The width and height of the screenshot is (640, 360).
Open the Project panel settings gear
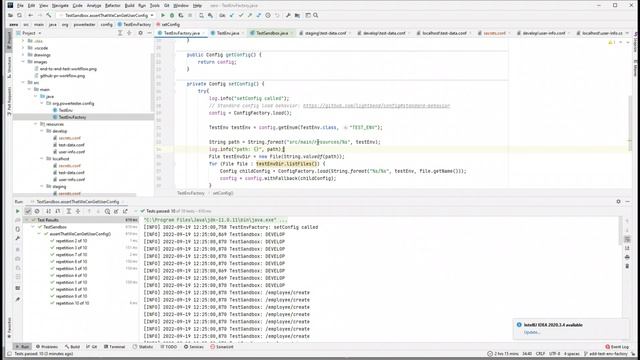140,33
